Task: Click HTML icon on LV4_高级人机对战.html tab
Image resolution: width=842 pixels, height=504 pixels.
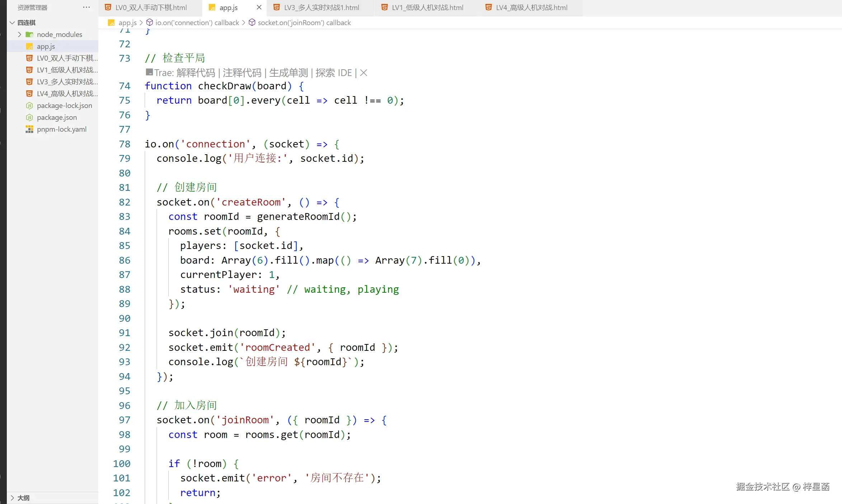Action: tap(488, 7)
